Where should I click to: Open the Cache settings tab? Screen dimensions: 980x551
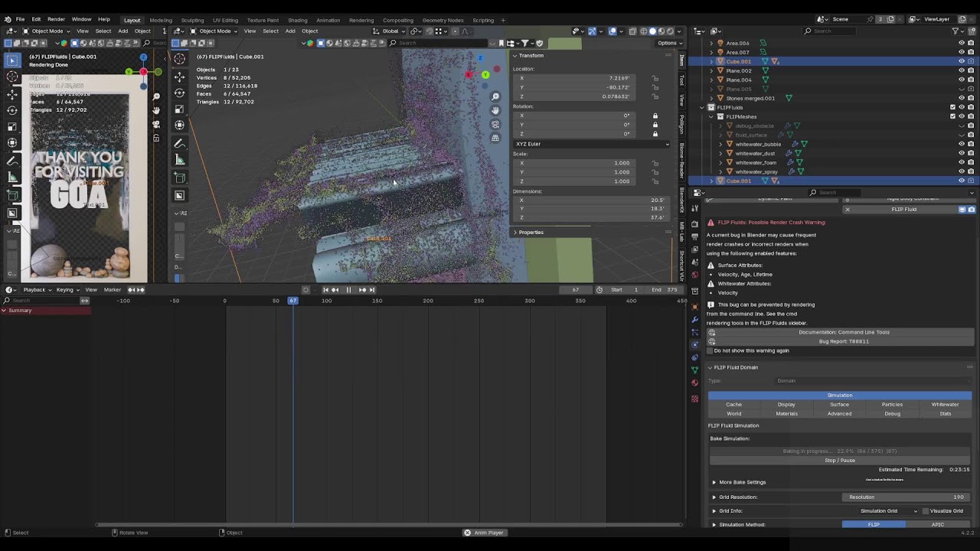[x=733, y=404]
